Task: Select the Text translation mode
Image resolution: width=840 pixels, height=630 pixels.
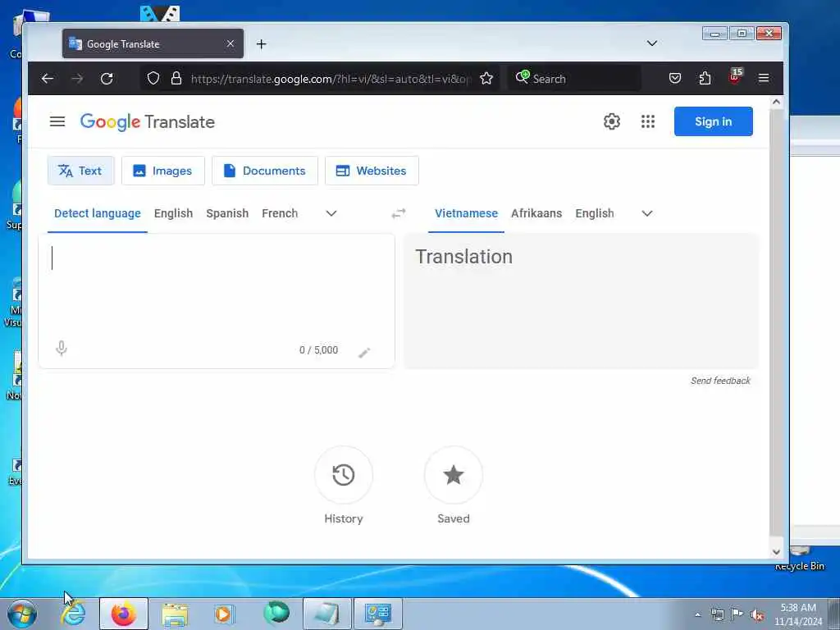Action: [80, 171]
